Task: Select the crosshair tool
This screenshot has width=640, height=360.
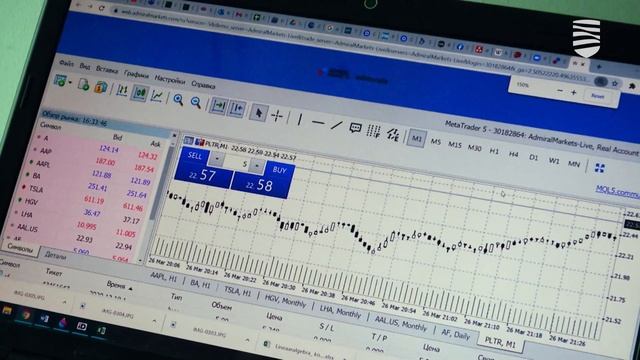Action: point(277,116)
